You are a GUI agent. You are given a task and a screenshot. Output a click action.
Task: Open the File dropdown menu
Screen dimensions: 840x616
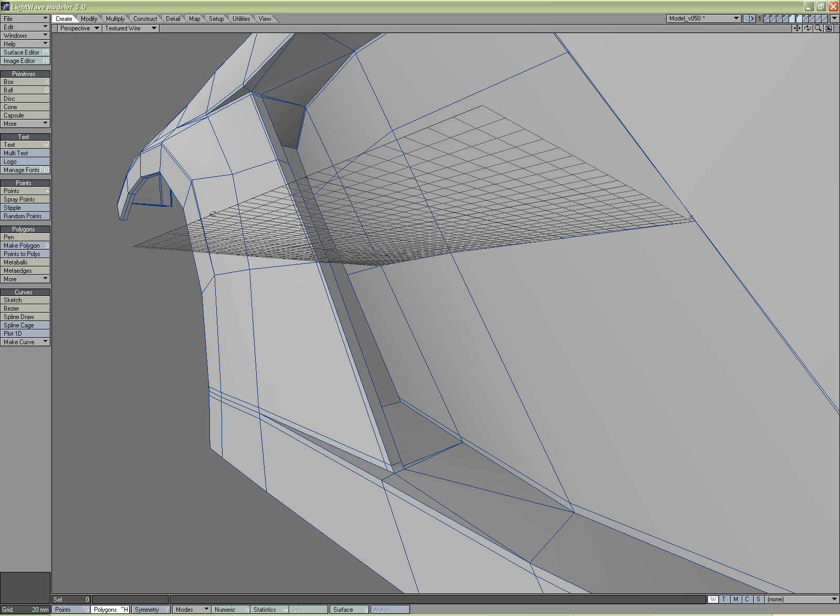pos(25,19)
